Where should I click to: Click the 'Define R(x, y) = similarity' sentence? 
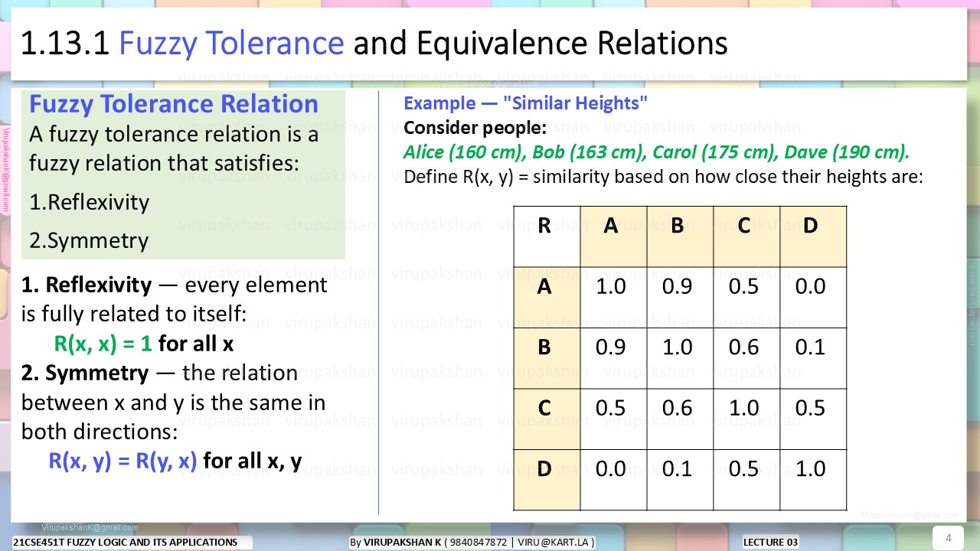663,177
